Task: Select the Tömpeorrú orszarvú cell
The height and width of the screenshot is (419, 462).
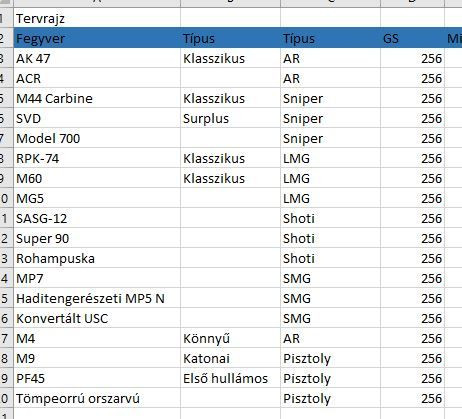Action: tap(97, 398)
